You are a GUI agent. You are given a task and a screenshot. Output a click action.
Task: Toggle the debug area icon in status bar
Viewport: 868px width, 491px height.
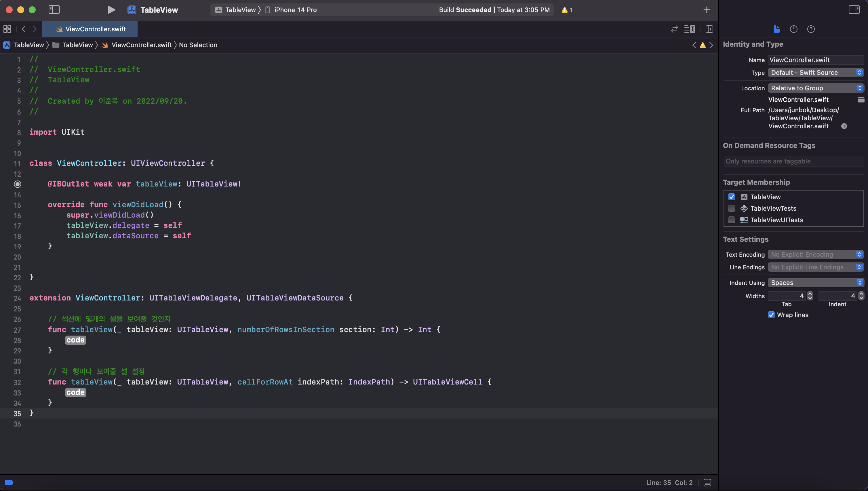click(x=707, y=483)
